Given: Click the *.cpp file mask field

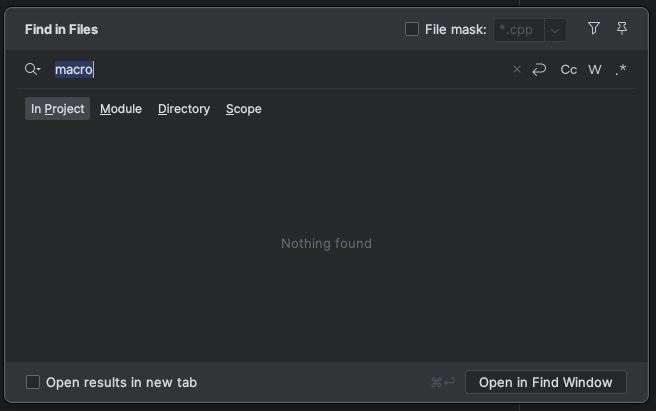Looking at the screenshot, I should click(x=517, y=30).
